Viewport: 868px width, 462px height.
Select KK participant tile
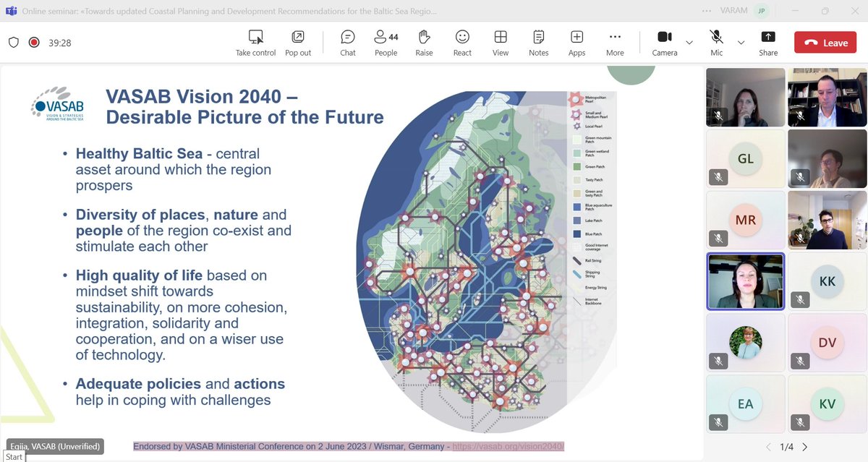point(827,281)
